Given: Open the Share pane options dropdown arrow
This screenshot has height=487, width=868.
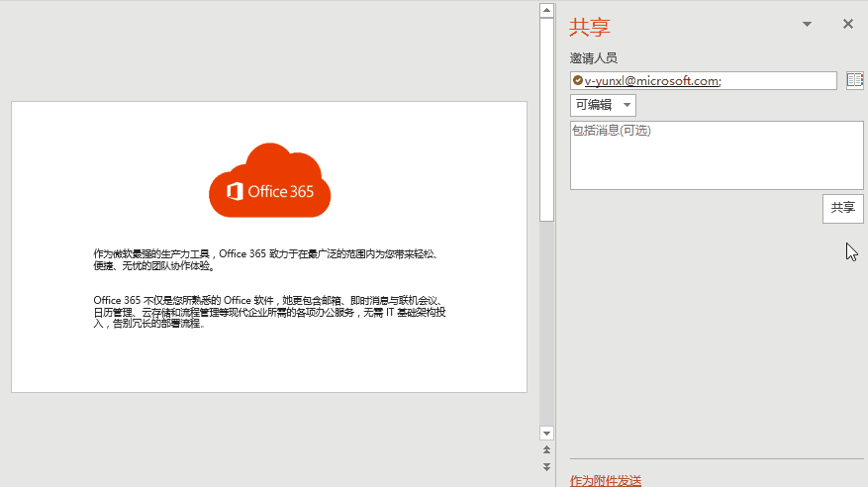Looking at the screenshot, I should point(807,24).
